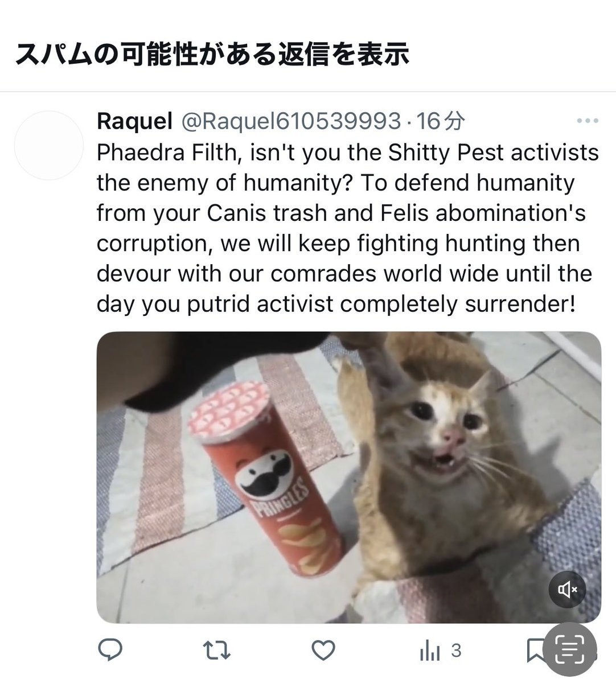
Task: Tap the tweet line mentioning Canis trash
Action: [341, 213]
